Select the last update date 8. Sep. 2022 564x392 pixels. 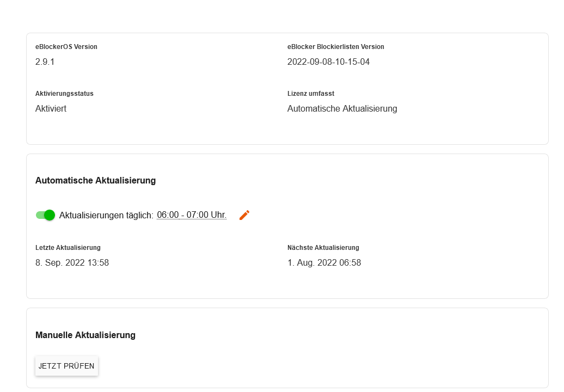(x=60, y=263)
